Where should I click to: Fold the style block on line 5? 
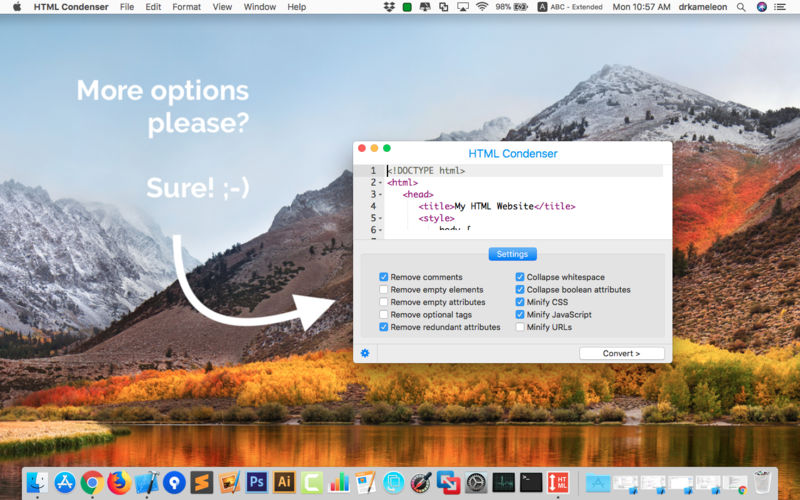tap(380, 218)
